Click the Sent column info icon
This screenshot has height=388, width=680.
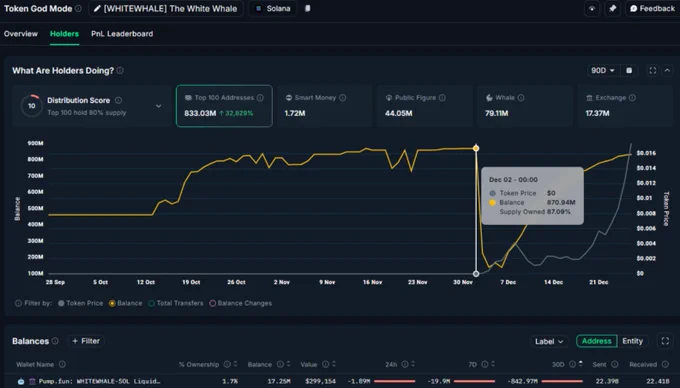615,364
